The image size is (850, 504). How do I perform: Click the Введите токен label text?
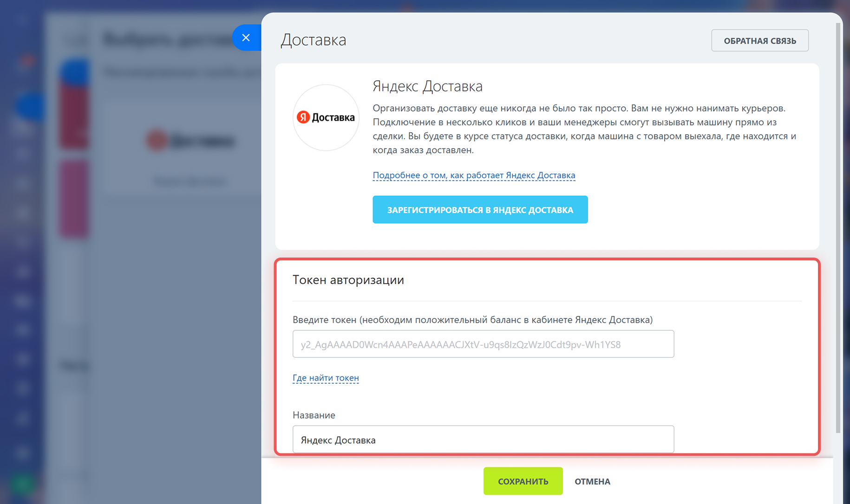click(473, 320)
